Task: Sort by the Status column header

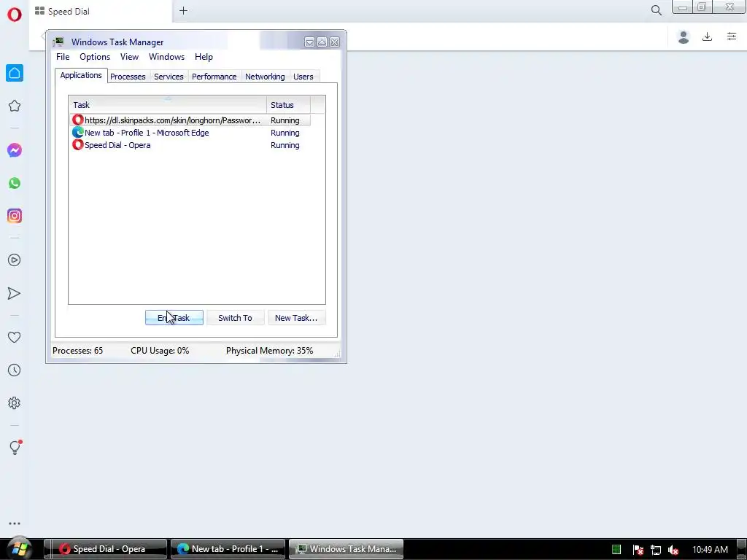Action: pos(288,105)
